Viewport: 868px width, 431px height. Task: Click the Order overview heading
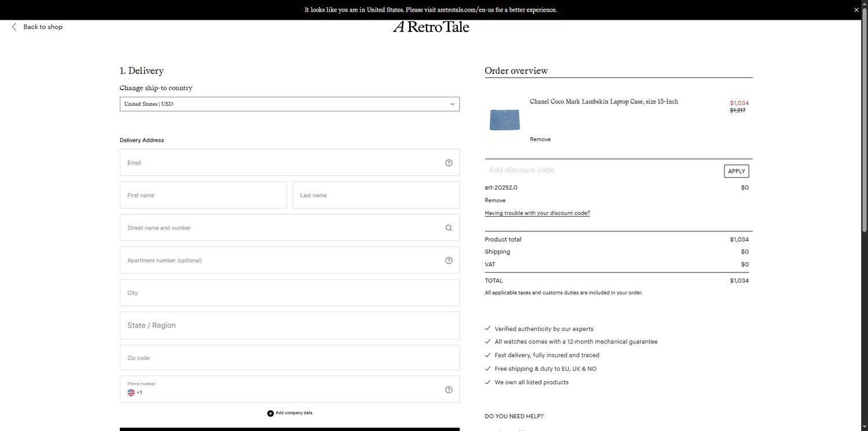pyautogui.click(x=516, y=71)
